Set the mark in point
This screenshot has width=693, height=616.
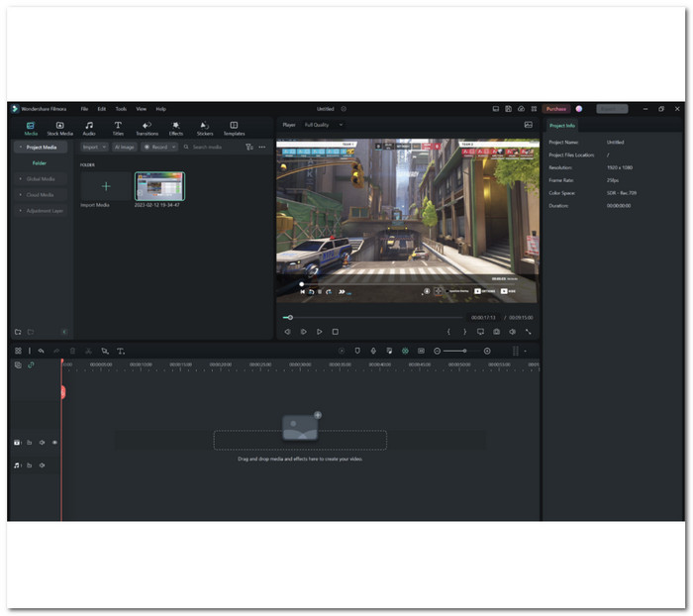448,332
